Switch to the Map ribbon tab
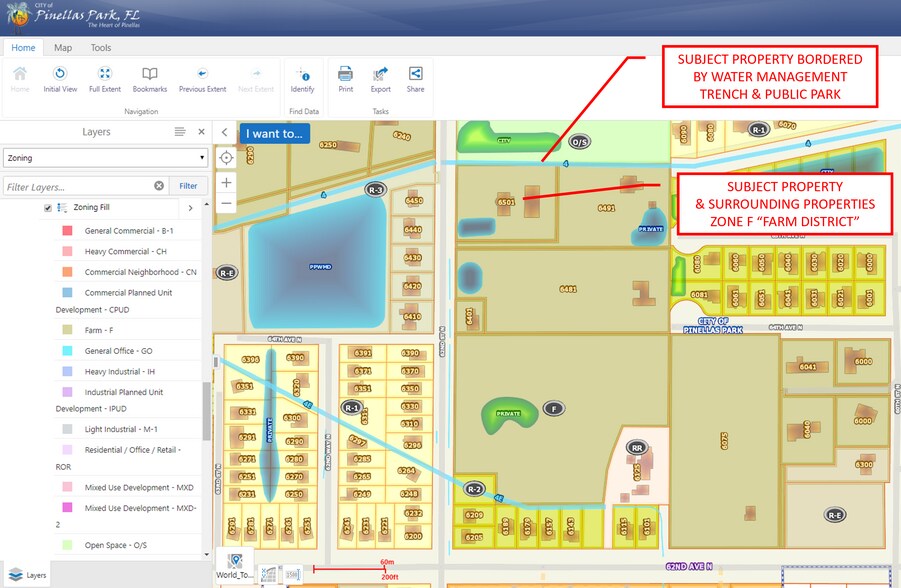 63,48
